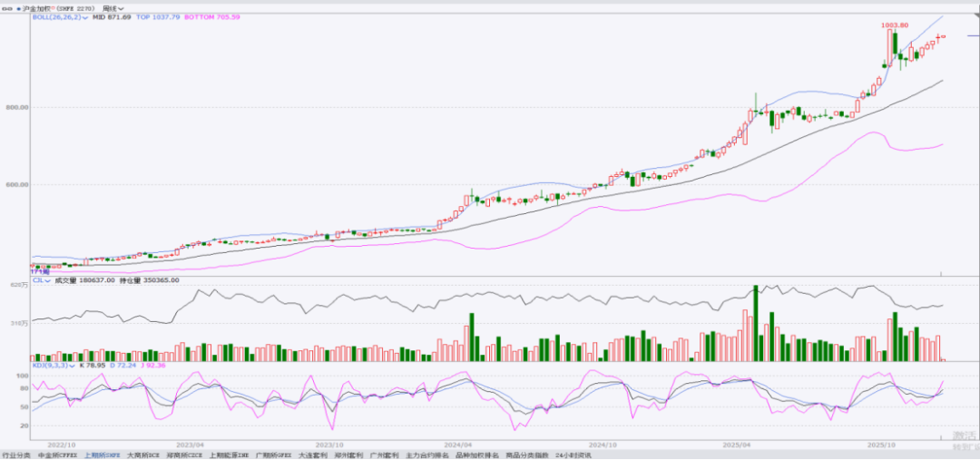Viewport: 980px width, 460px height.
Task: Click the blue dot marker before 沪金加权
Action: (19, 9)
